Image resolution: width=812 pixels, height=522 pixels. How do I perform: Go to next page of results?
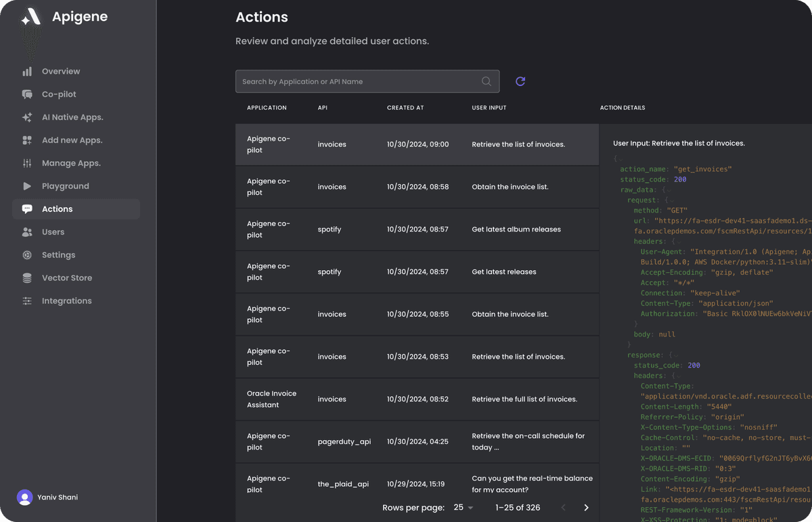point(586,508)
